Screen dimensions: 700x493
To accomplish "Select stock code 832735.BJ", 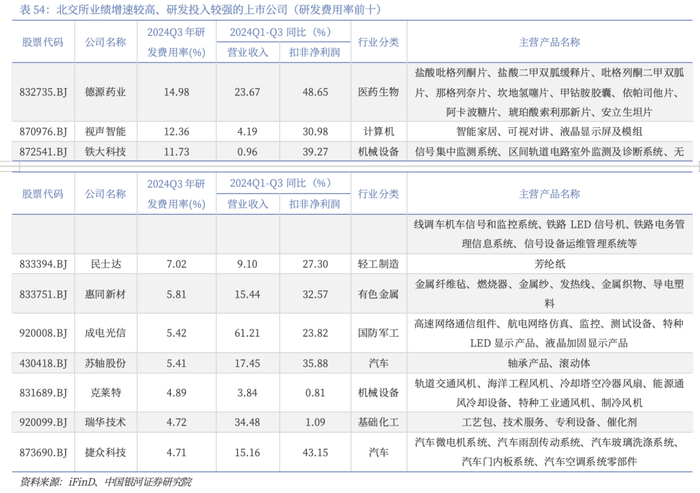I will pos(43,92).
